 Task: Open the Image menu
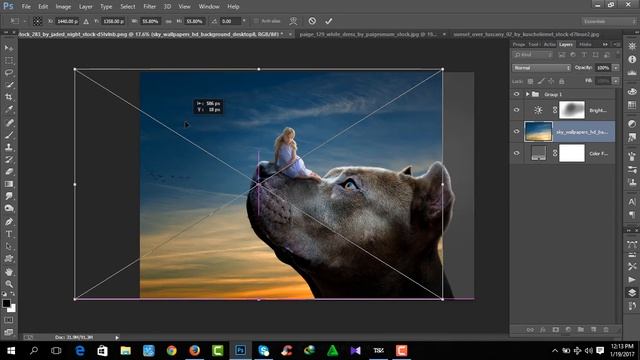point(63,7)
